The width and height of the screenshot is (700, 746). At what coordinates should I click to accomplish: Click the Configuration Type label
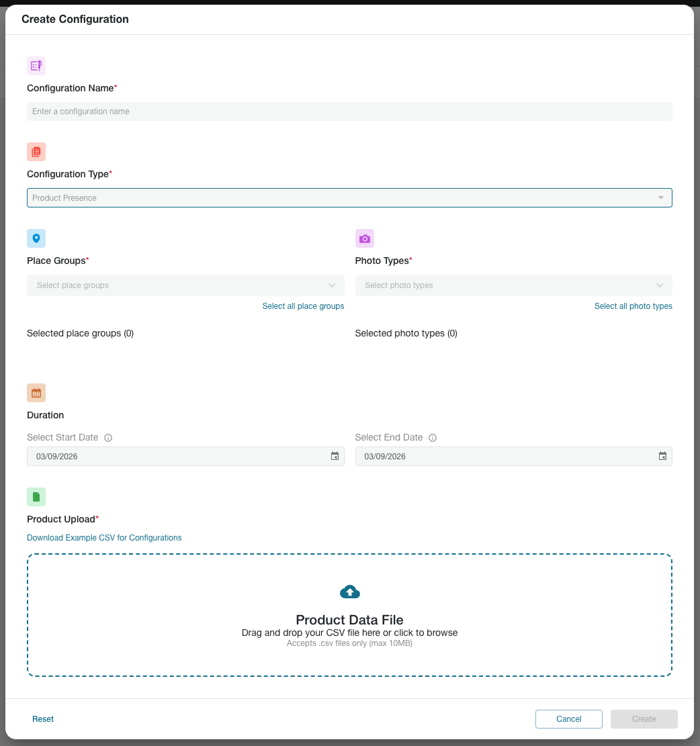pyautogui.click(x=69, y=174)
